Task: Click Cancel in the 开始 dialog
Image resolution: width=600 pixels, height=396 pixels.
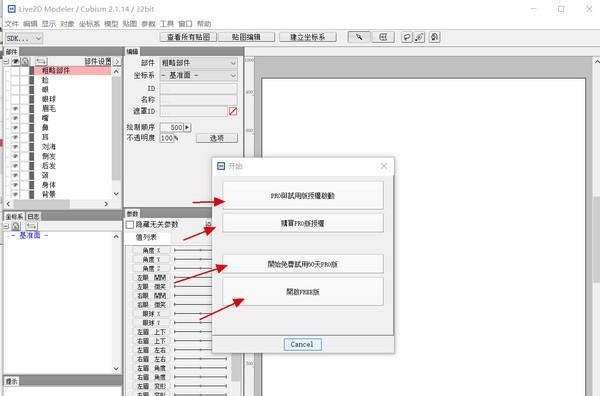Action: point(302,344)
